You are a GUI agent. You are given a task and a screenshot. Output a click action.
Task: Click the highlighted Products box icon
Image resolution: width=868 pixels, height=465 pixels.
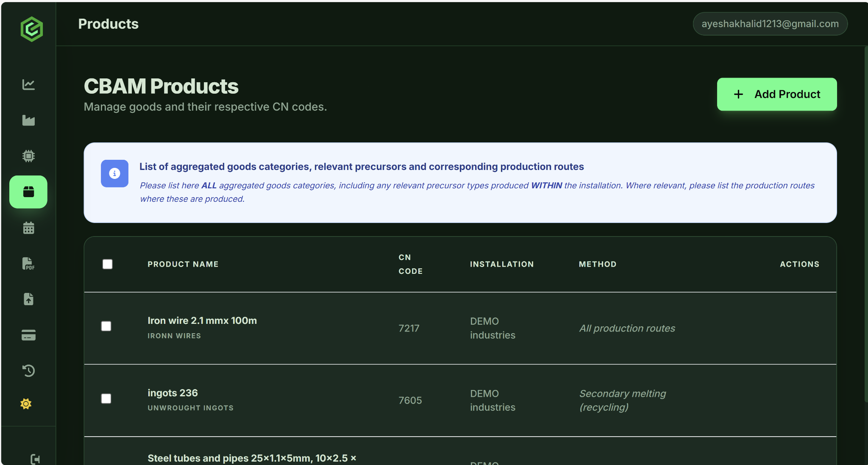point(28,192)
